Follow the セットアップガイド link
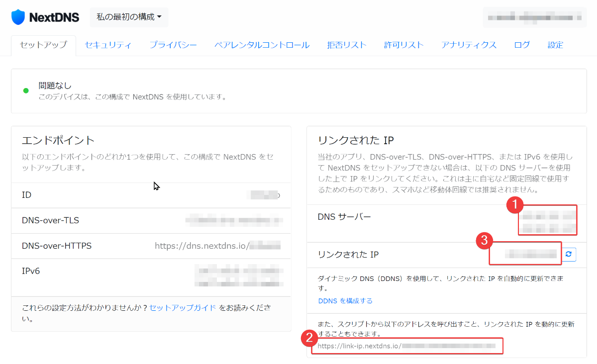 pyautogui.click(x=183, y=308)
